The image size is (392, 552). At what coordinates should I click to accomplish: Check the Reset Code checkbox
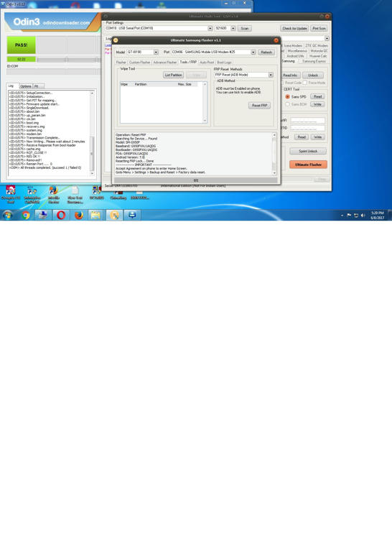pyautogui.click(x=282, y=83)
